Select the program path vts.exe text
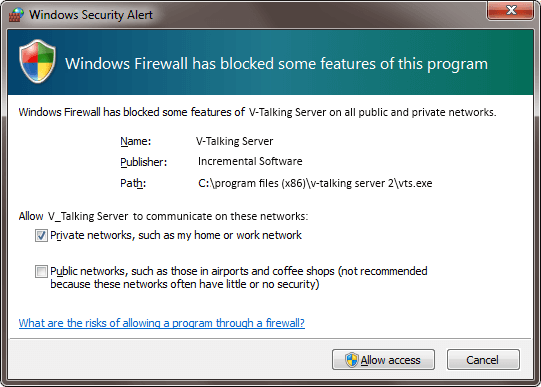Image resolution: width=541 pixels, height=387 pixels. coord(315,183)
